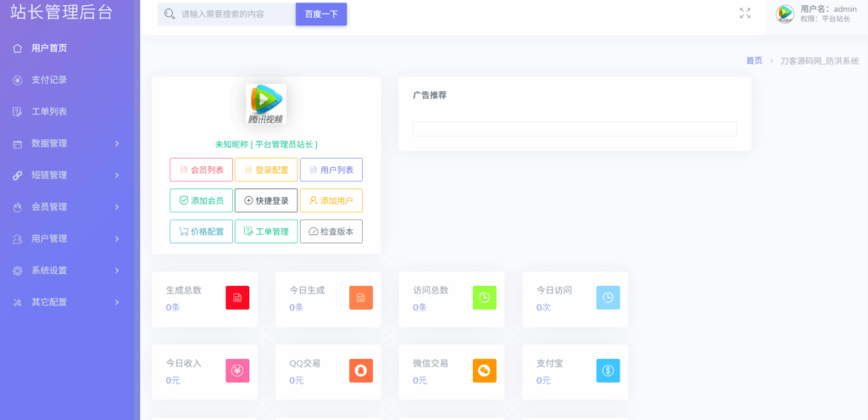Open the 用户列表 shortcut button
Image resolution: width=868 pixels, height=420 pixels.
click(x=331, y=170)
